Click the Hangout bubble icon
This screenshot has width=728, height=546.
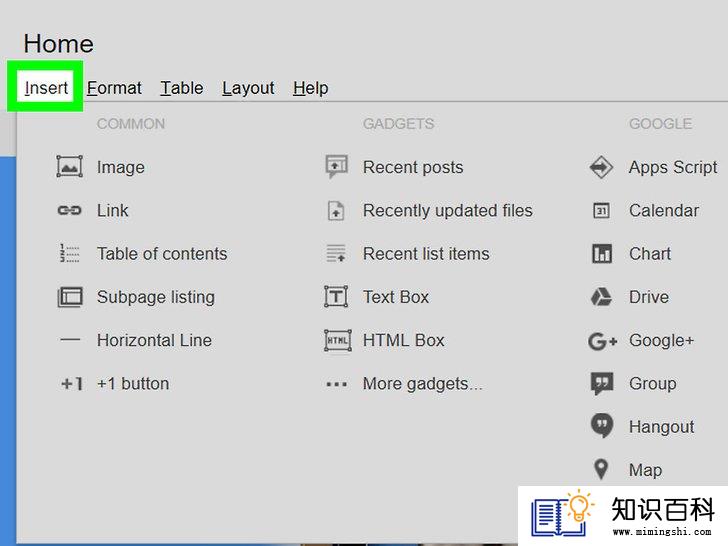click(602, 426)
